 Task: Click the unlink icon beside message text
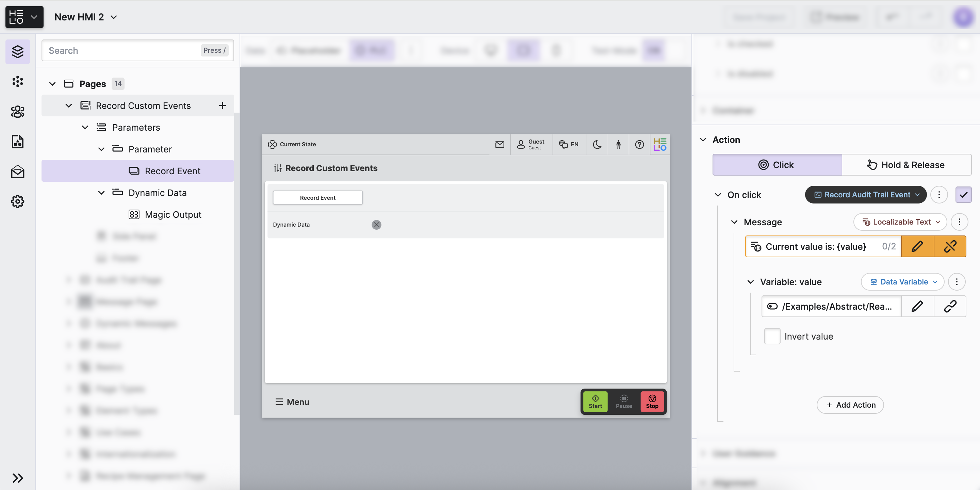coord(950,246)
